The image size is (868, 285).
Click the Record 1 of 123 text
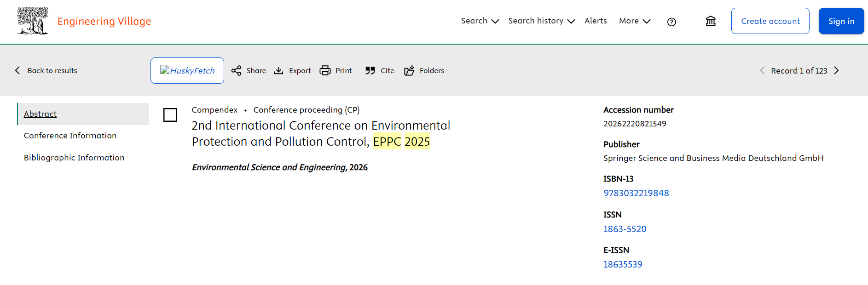coord(799,70)
